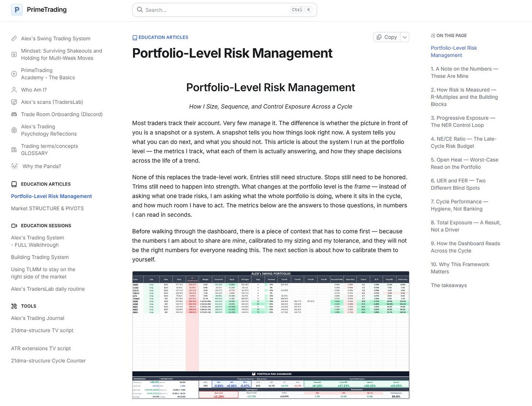Click the tools icon beside TOOLS heading
532x406 pixels.
[x=14, y=306]
